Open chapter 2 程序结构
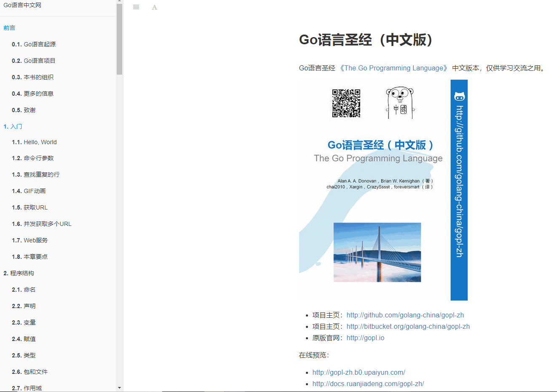This screenshot has height=392, width=557. click(19, 273)
